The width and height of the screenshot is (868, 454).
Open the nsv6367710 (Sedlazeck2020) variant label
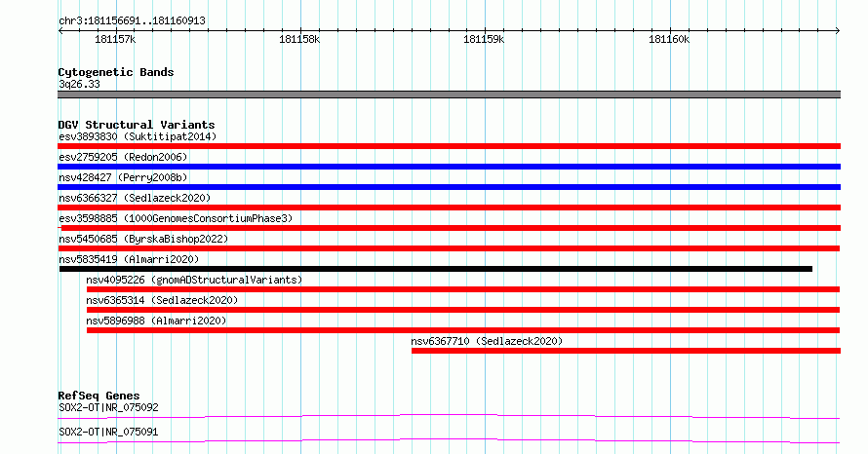(487, 341)
